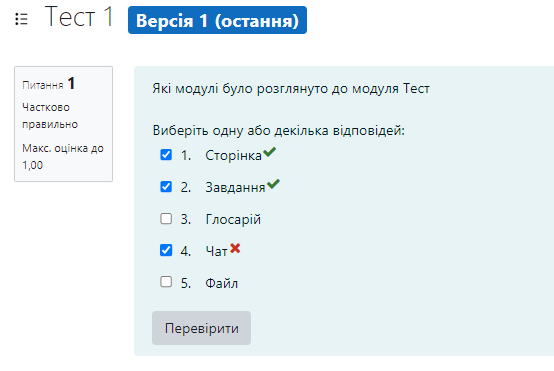Click the list icon beside Тест 1

click(21, 19)
